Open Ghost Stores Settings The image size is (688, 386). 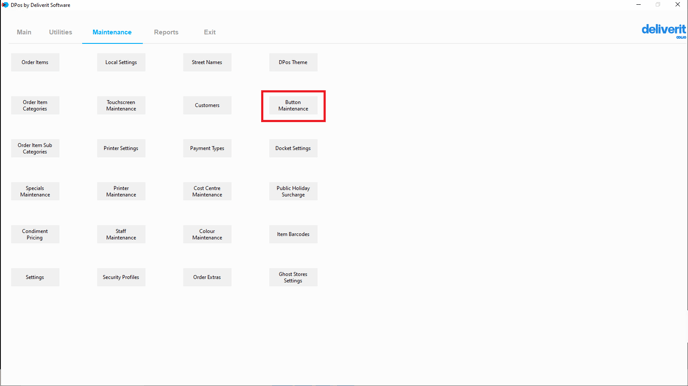tap(293, 277)
